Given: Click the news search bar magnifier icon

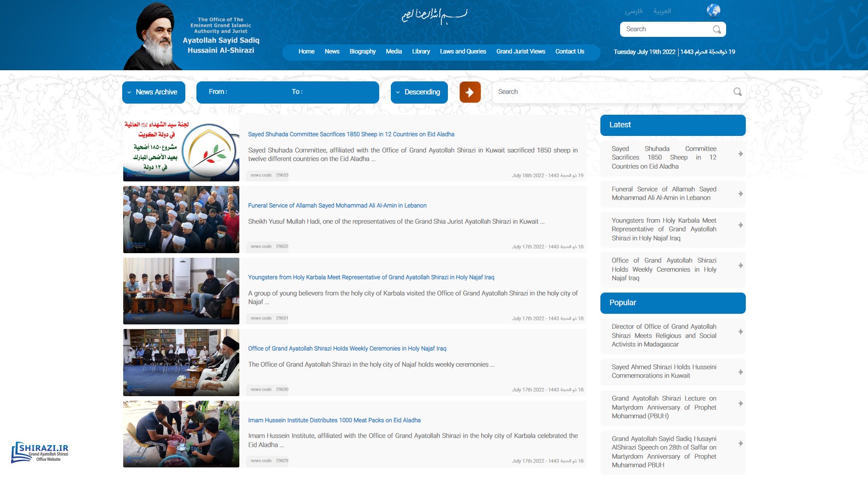Looking at the screenshot, I should pos(737,92).
